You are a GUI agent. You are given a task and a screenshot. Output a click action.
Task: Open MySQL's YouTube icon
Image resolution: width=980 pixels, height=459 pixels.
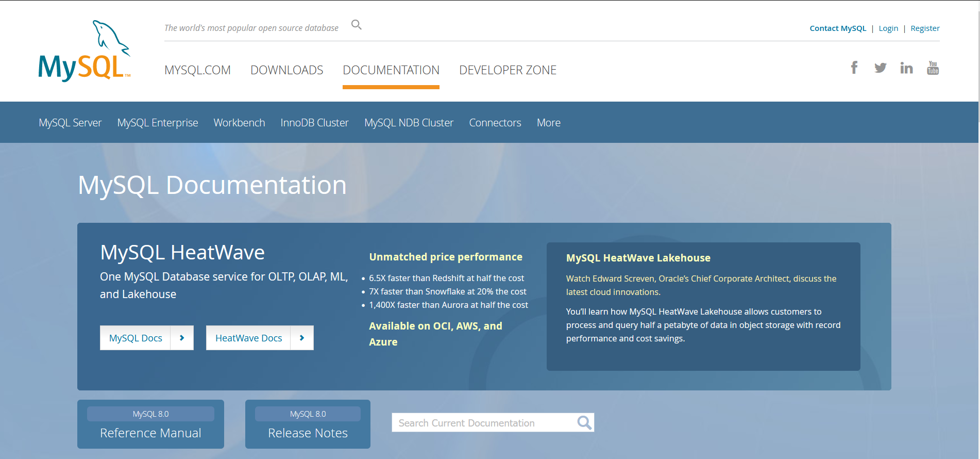(x=933, y=68)
